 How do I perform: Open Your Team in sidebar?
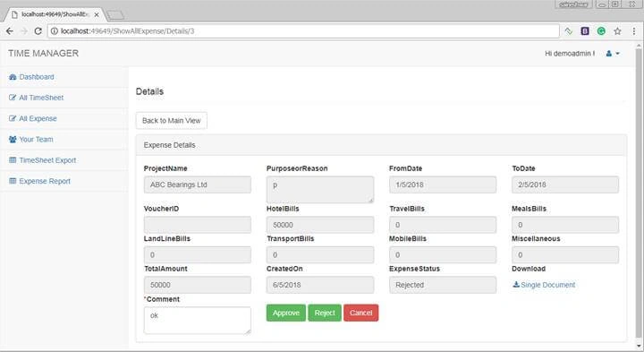click(36, 140)
